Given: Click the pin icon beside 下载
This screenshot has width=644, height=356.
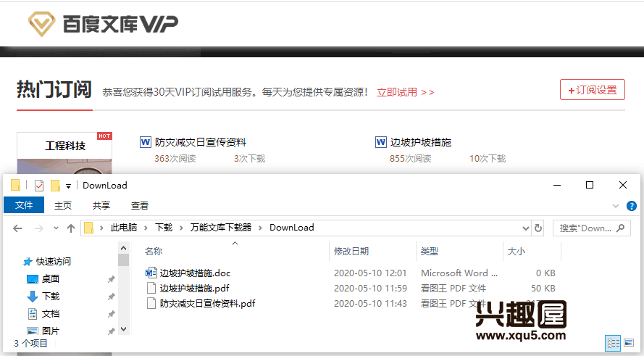Looking at the screenshot, I should click(111, 297).
